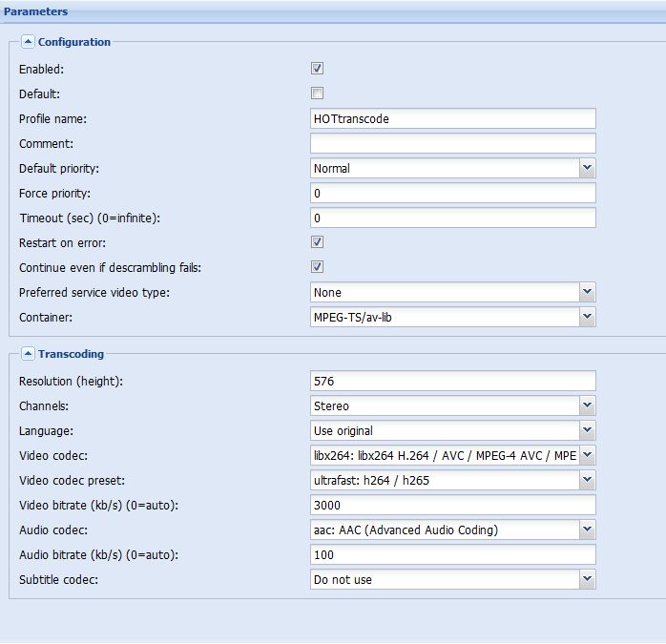Uncheck the Enabled checkbox
Viewport: 666px width, 644px height.
pos(317,69)
